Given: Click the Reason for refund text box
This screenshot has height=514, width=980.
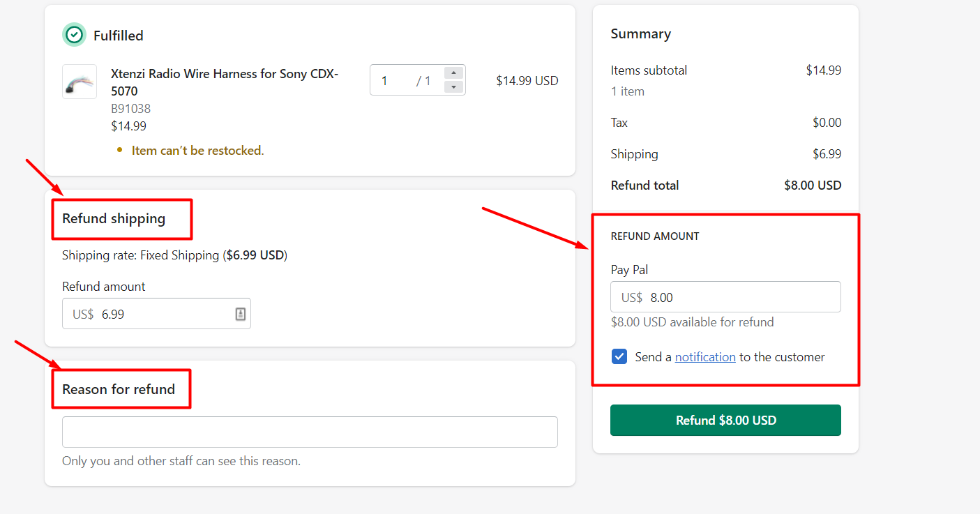Looking at the screenshot, I should click(x=310, y=432).
